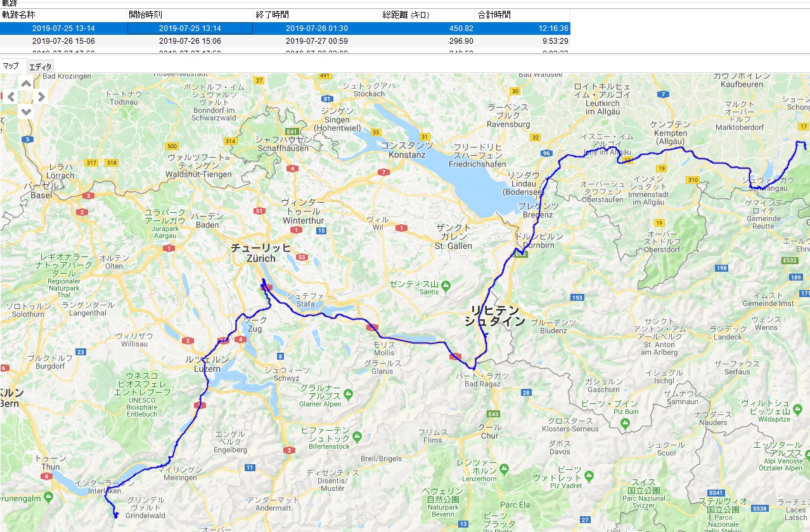Click the Parc Ela label on map
Screen dimensions: 810x532
coord(515,505)
